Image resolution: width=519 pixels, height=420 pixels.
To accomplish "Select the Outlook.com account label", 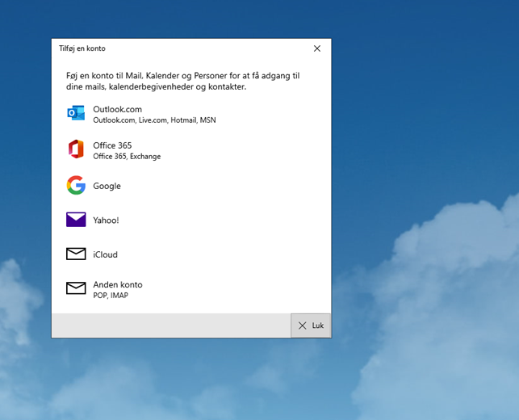I will (x=117, y=109).
